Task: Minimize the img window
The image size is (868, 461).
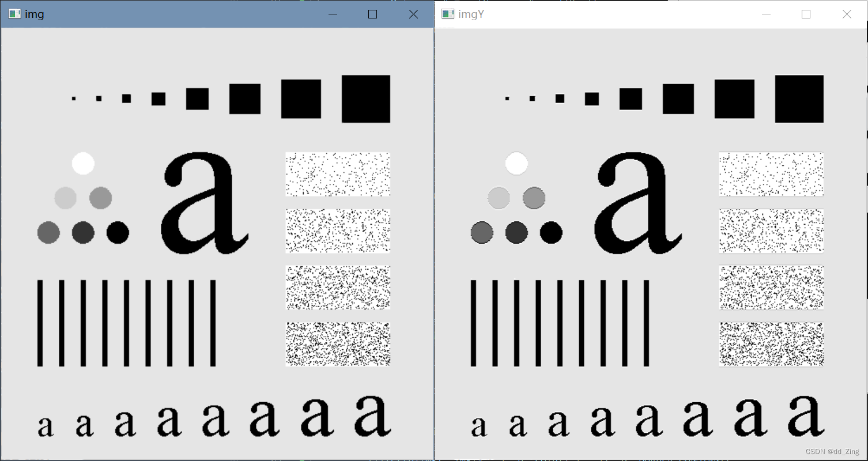Action: [333, 14]
